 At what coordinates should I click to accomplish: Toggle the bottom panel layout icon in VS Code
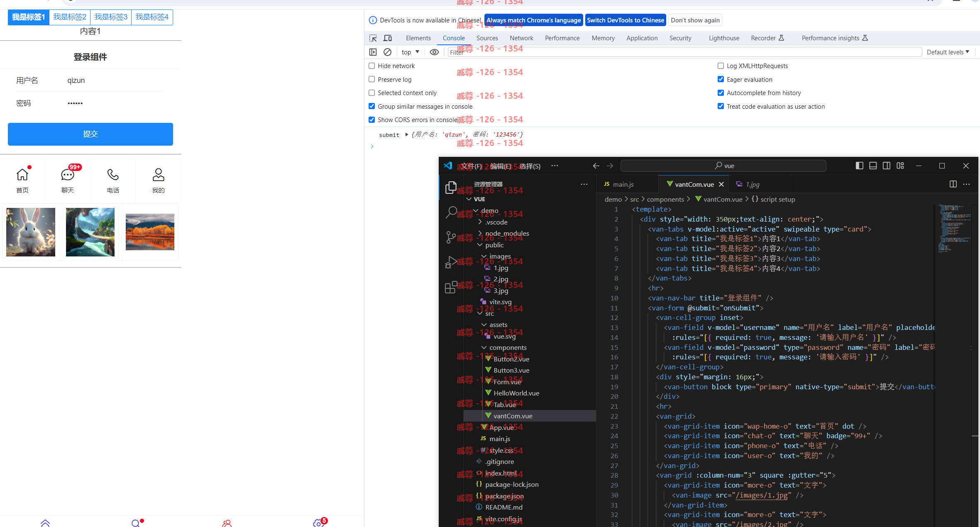[873, 166]
